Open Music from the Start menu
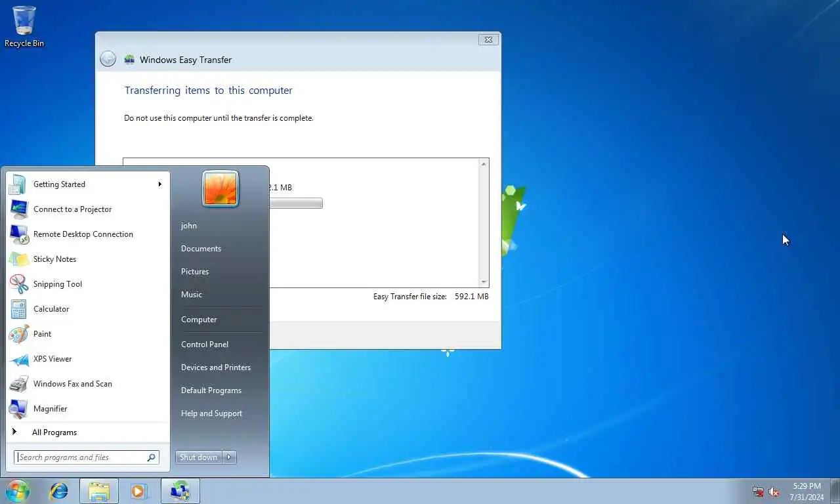 point(192,295)
